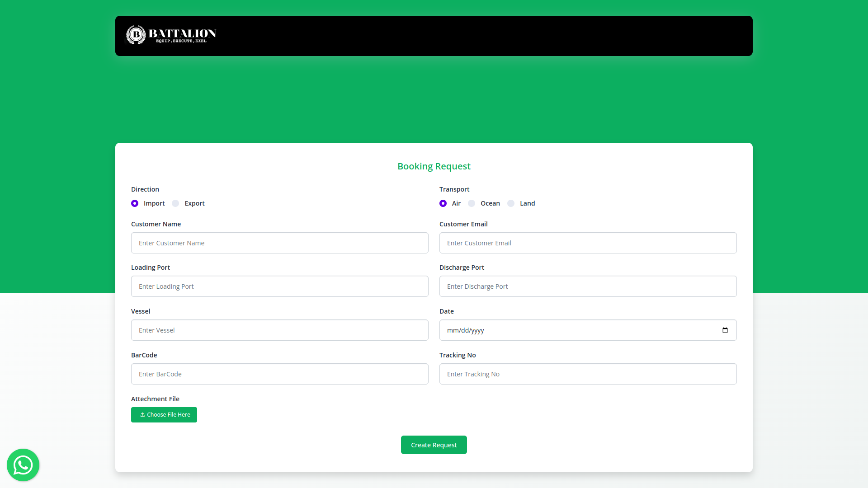868x488 pixels.
Task: Choose Land transport option
Action: [x=511, y=203]
